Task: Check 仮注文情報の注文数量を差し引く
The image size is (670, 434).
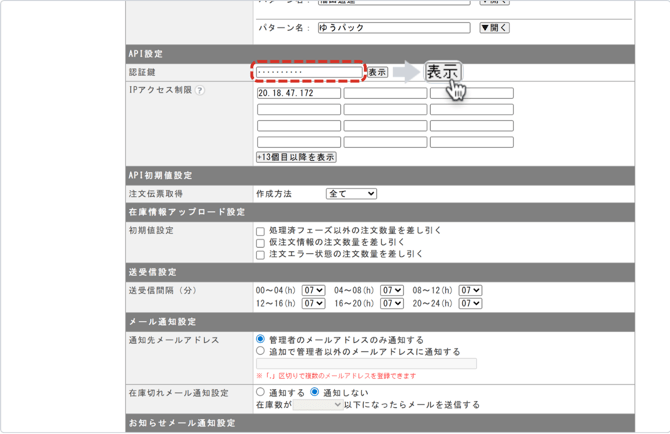Action: click(x=261, y=243)
